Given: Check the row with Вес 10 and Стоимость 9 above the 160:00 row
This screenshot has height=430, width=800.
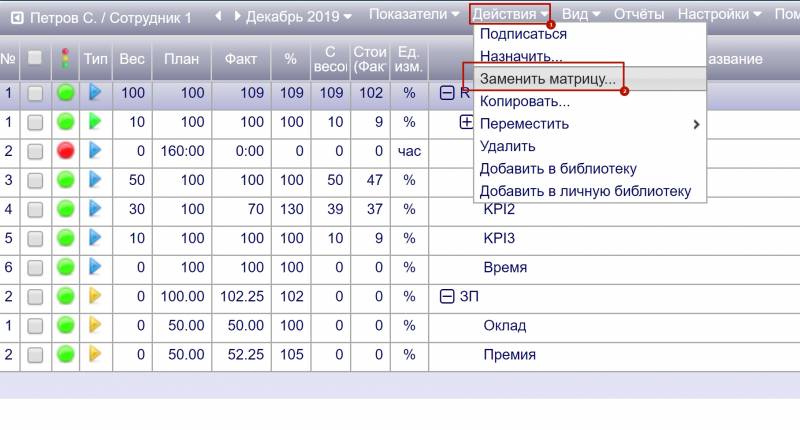Looking at the screenshot, I should [x=35, y=122].
